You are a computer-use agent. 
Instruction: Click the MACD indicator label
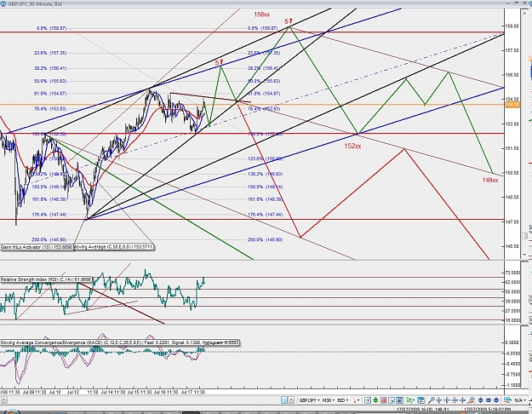(x=119, y=342)
